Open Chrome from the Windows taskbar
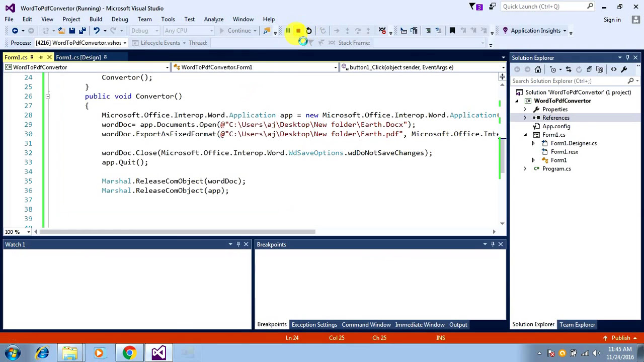This screenshot has height=362, width=644. [x=129, y=353]
